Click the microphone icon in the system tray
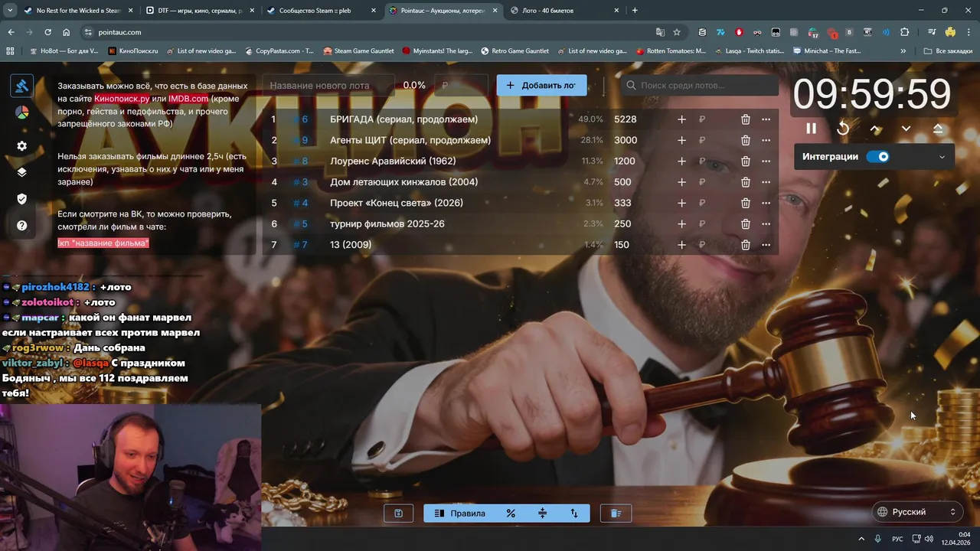The width and height of the screenshot is (980, 551). click(x=878, y=539)
